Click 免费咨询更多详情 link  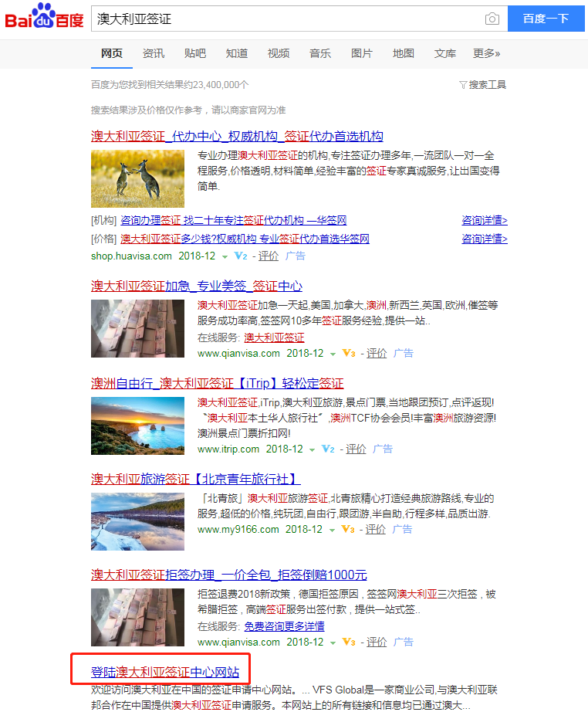coord(285,626)
